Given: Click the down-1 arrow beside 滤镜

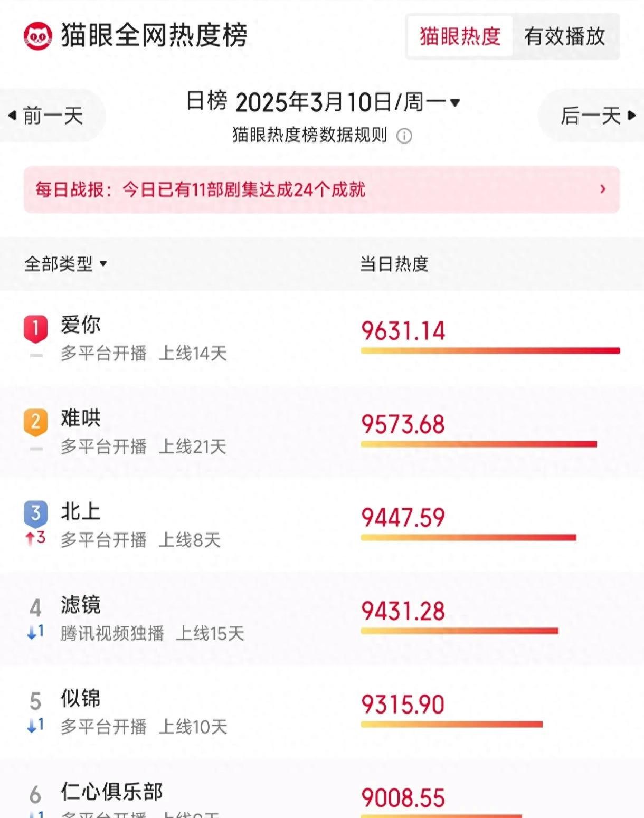Looking at the screenshot, I should pos(32,632).
